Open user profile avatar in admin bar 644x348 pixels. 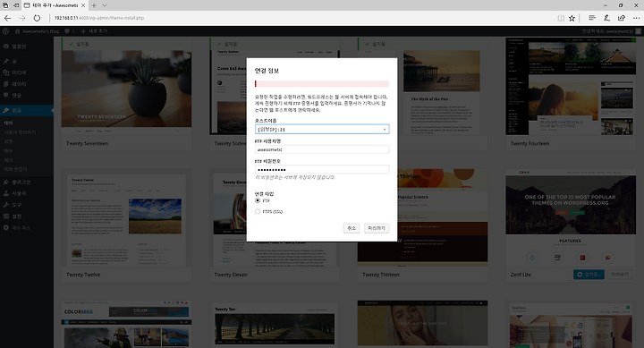point(638,31)
